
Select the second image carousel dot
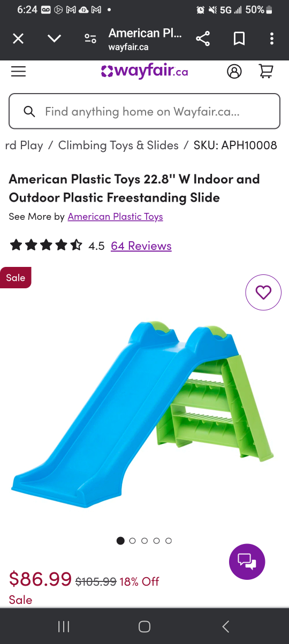pyautogui.click(x=133, y=541)
